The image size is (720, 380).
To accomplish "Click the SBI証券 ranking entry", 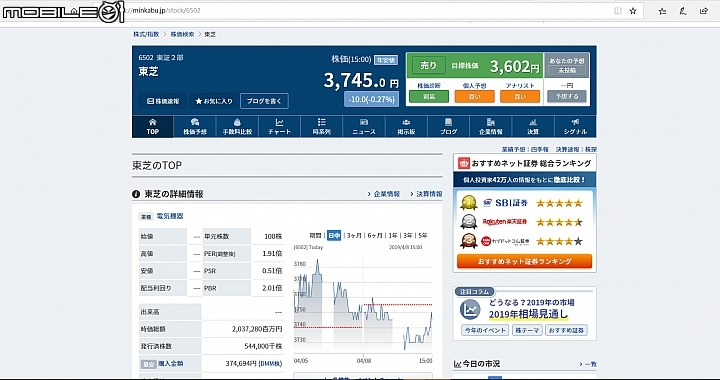I will pos(523,203).
